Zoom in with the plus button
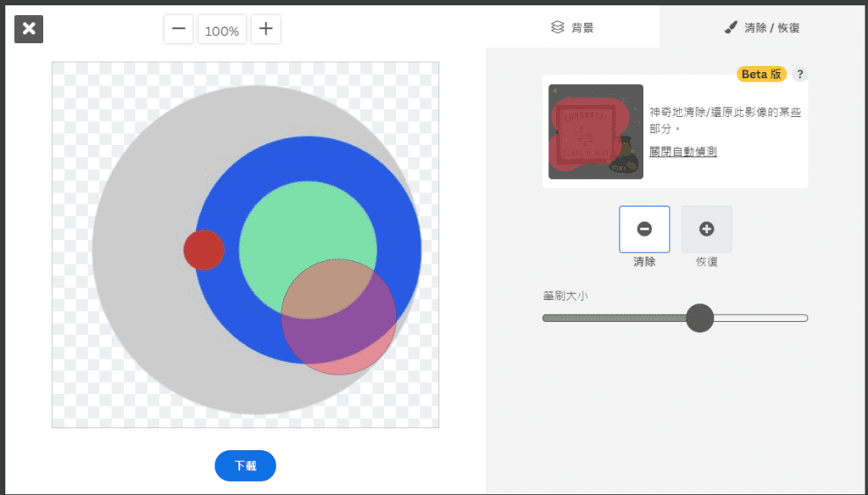The image size is (868, 495). [x=265, y=29]
